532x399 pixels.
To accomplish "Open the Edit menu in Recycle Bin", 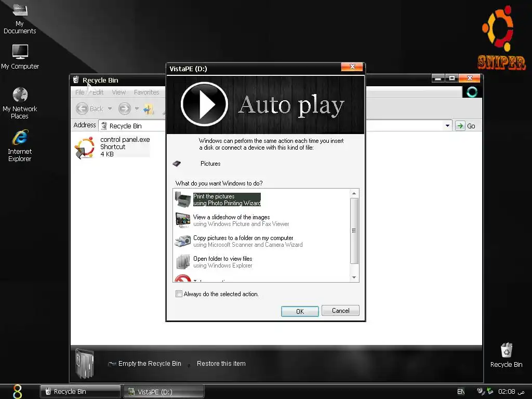I will point(98,92).
